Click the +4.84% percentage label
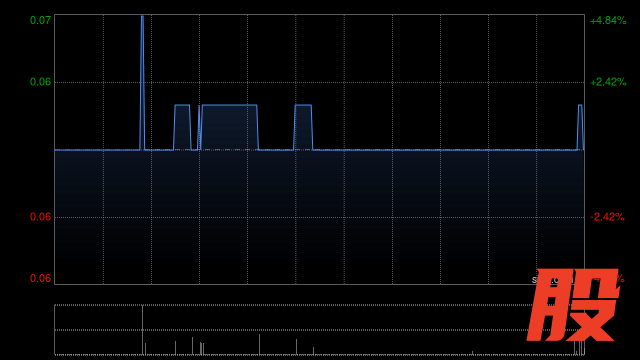640x360 pixels. [x=608, y=20]
